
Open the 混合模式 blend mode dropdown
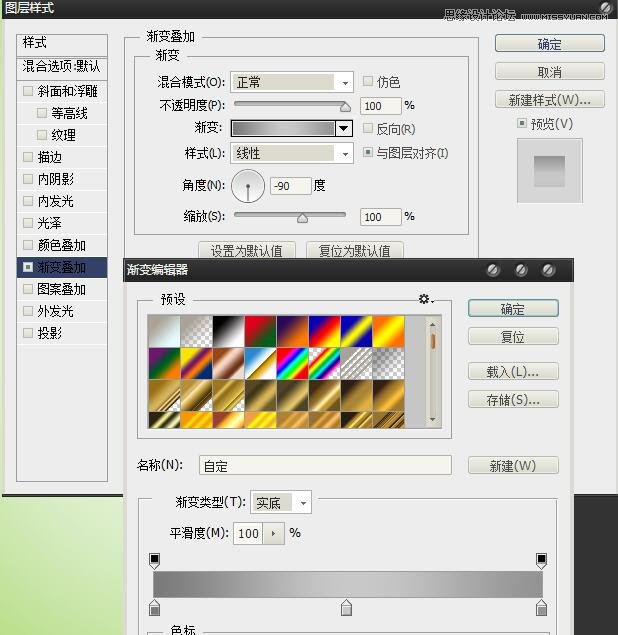coord(292,82)
